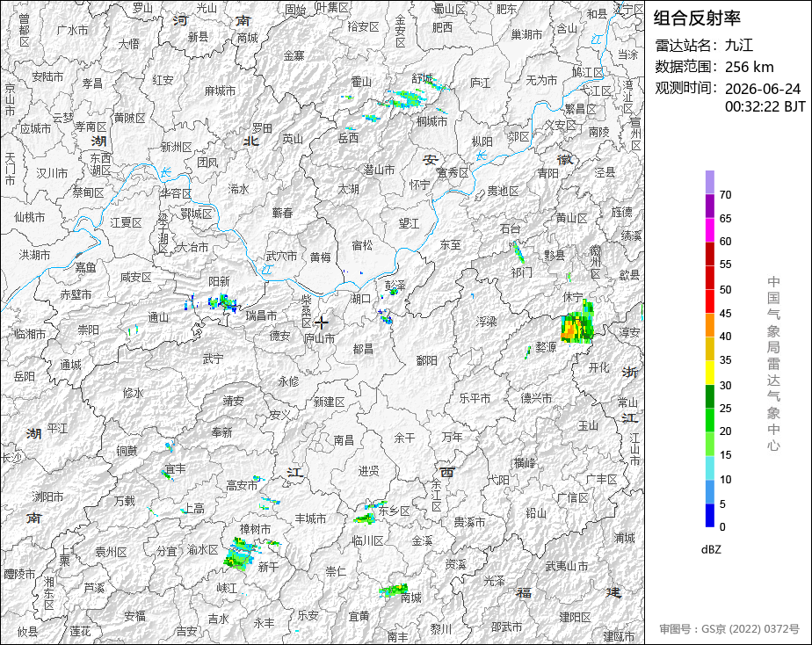Click the observation date 2026-06-24
This screenshot has width=812, height=645.
pos(762,89)
